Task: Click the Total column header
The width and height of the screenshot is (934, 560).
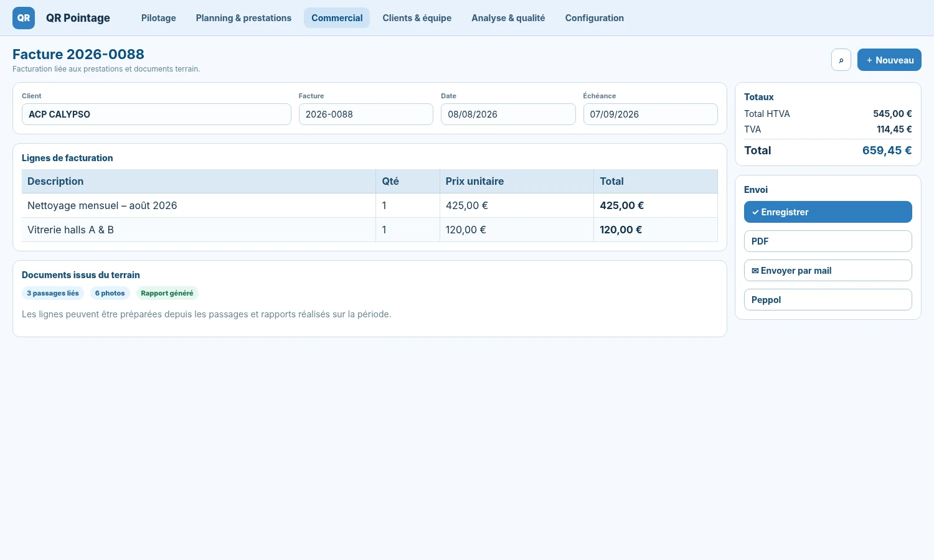Action: click(x=656, y=181)
